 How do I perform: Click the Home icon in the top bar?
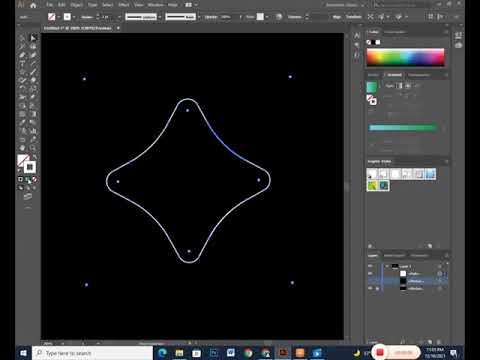[x=33, y=5]
